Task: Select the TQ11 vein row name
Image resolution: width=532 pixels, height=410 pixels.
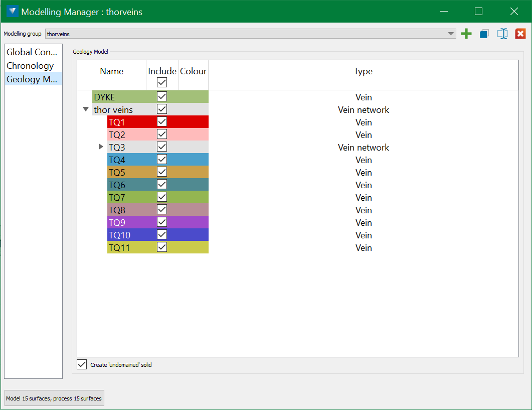Action: (x=119, y=247)
